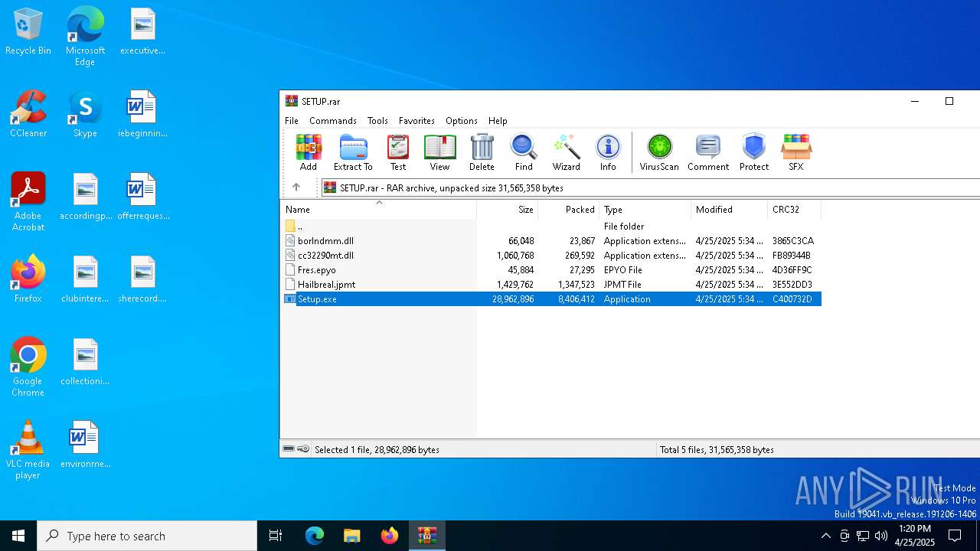Select Adobe Acrobat desktop shortcut
This screenshot has height=551, width=980.
tap(28, 202)
